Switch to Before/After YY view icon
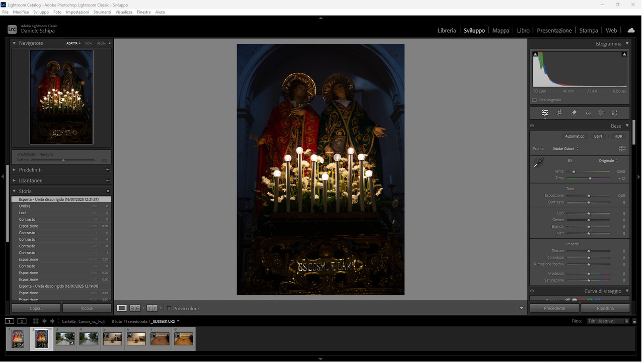The width and height of the screenshot is (644, 364). 152,308
